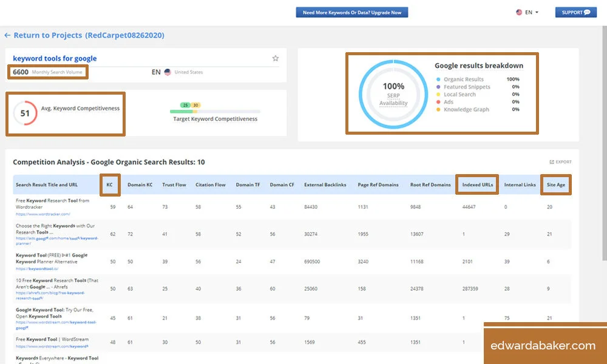Click Free Keyword Research Tool from Wordtracker title
Image resolution: width=607 pixels, height=364 pixels.
(x=53, y=204)
